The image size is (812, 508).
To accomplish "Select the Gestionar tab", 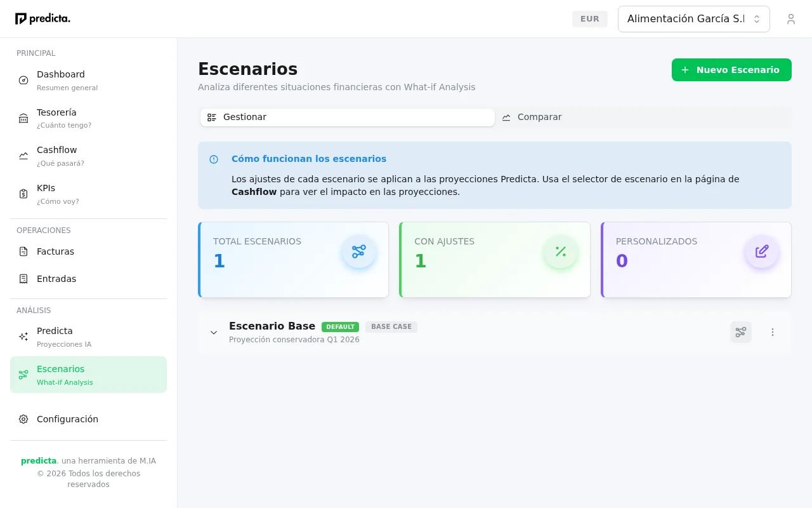I will 347,117.
